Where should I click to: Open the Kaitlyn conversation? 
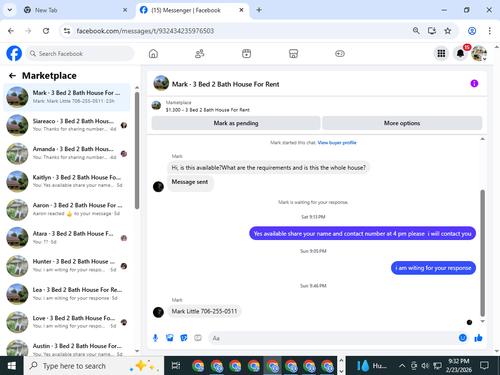click(67, 181)
